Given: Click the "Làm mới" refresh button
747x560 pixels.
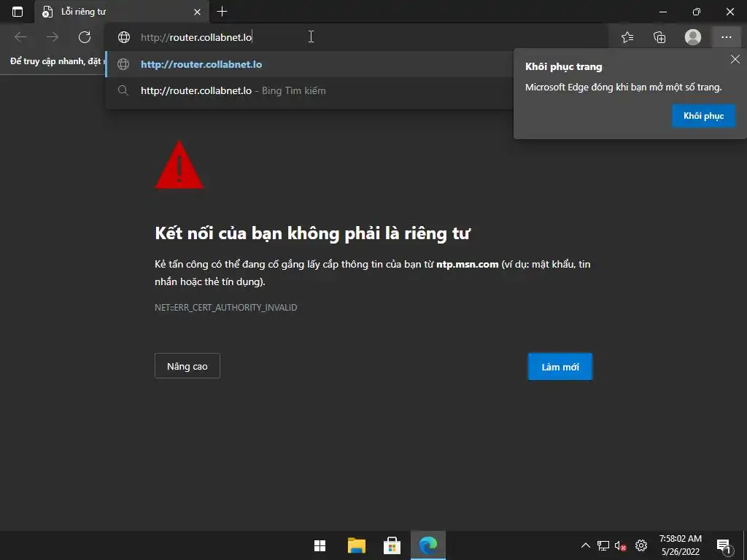Looking at the screenshot, I should 560,367.
